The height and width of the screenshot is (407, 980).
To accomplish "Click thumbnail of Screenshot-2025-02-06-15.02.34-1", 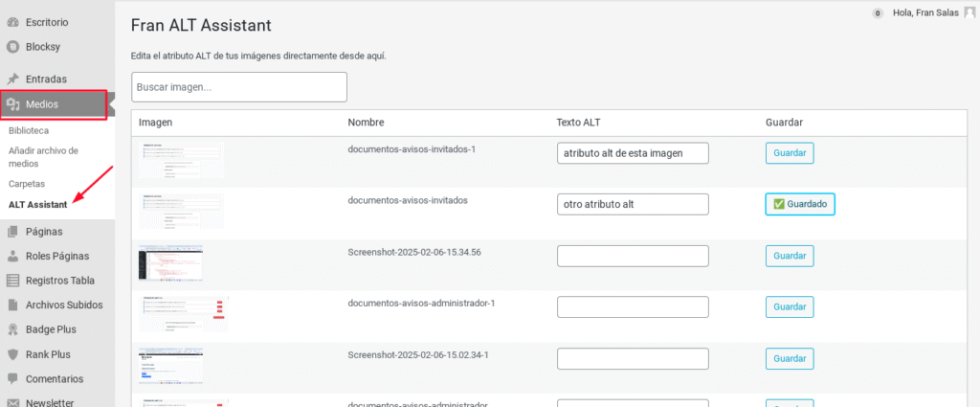I will click(x=170, y=366).
